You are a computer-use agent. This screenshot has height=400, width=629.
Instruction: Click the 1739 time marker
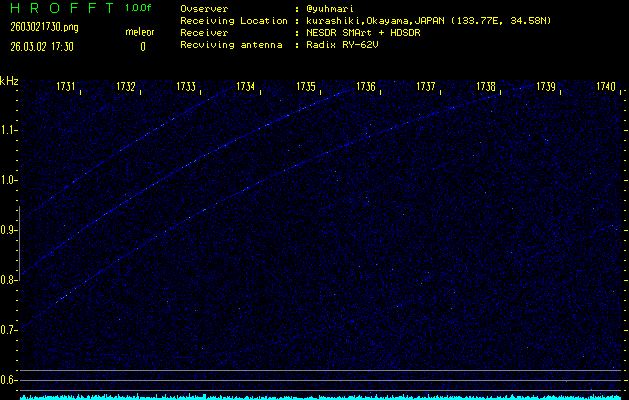(x=546, y=88)
